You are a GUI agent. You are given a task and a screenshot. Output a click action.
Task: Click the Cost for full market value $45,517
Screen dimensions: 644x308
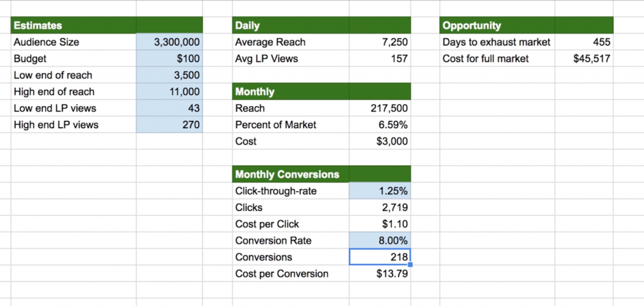pyautogui.click(x=584, y=58)
